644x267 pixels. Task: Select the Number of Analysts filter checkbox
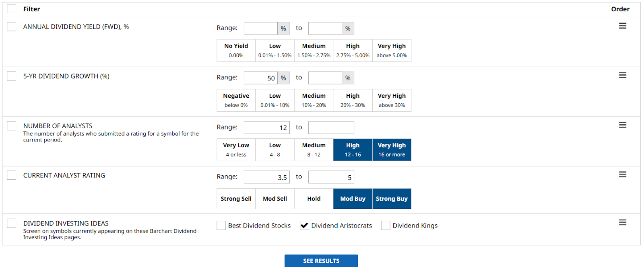coord(12,126)
